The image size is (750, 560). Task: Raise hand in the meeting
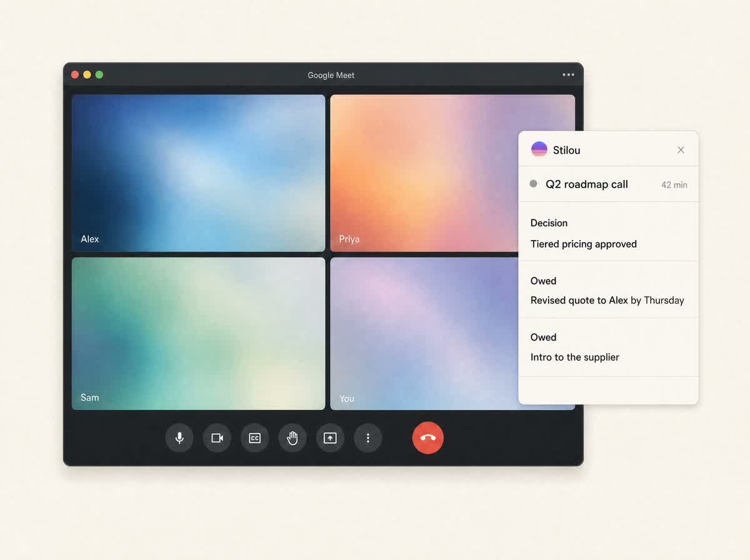click(292, 437)
